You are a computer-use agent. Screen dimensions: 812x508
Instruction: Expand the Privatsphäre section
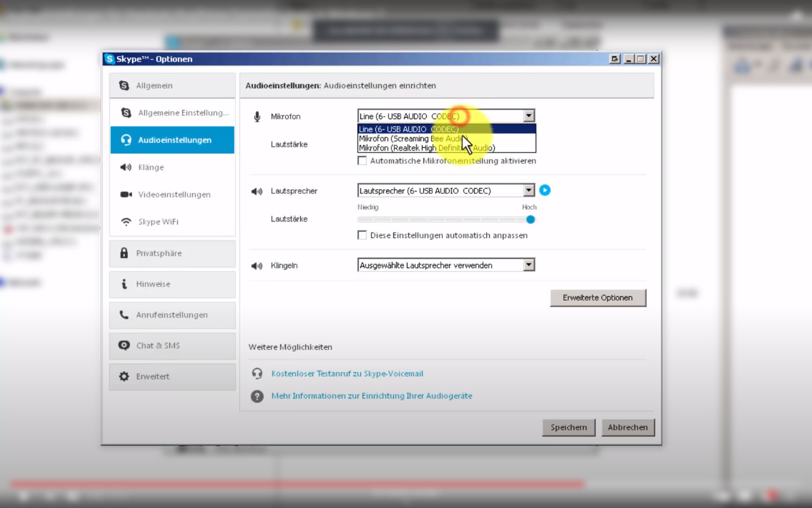tap(172, 253)
